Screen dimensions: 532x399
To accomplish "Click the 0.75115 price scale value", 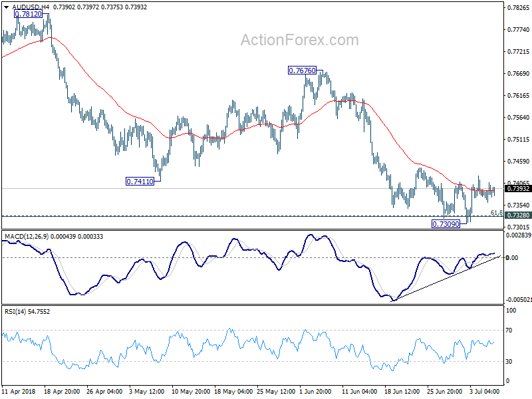I will tap(518, 140).
